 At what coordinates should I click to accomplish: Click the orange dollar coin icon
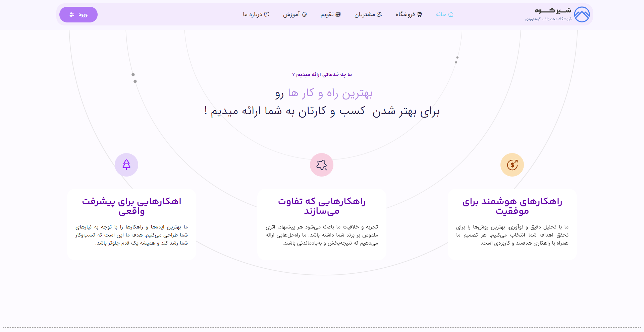tap(512, 165)
